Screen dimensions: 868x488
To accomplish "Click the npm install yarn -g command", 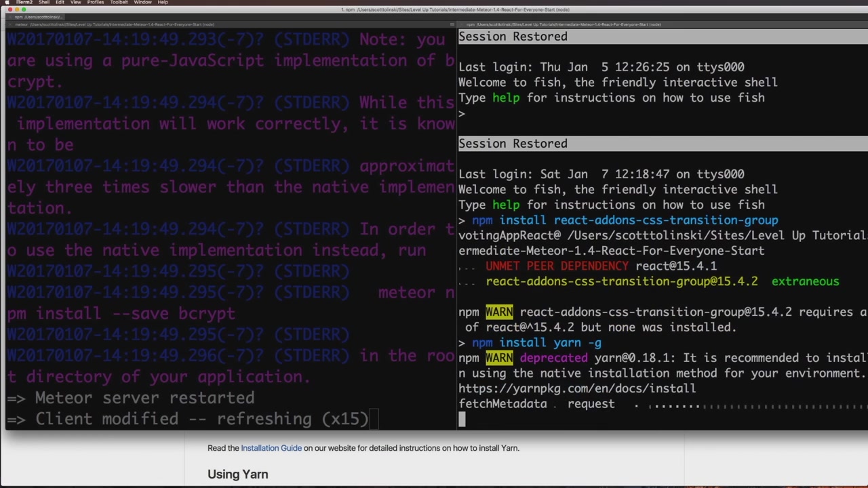I will (536, 343).
